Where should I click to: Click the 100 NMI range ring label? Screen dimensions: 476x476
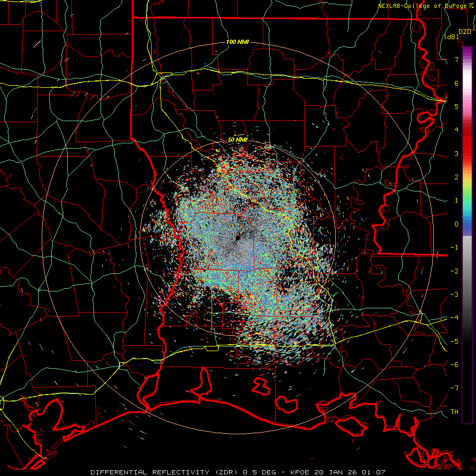point(237,42)
